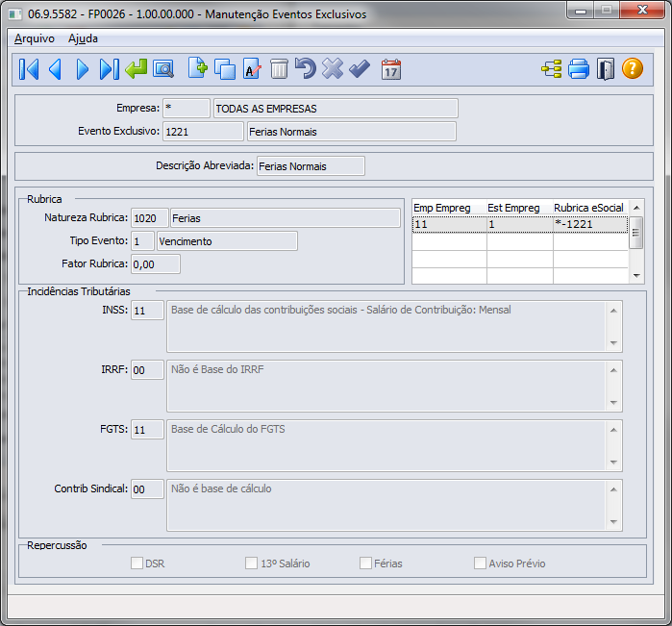Screen dimensions: 672x626
Task: Click the Rubrica eSocial column header
Action: tap(590, 208)
